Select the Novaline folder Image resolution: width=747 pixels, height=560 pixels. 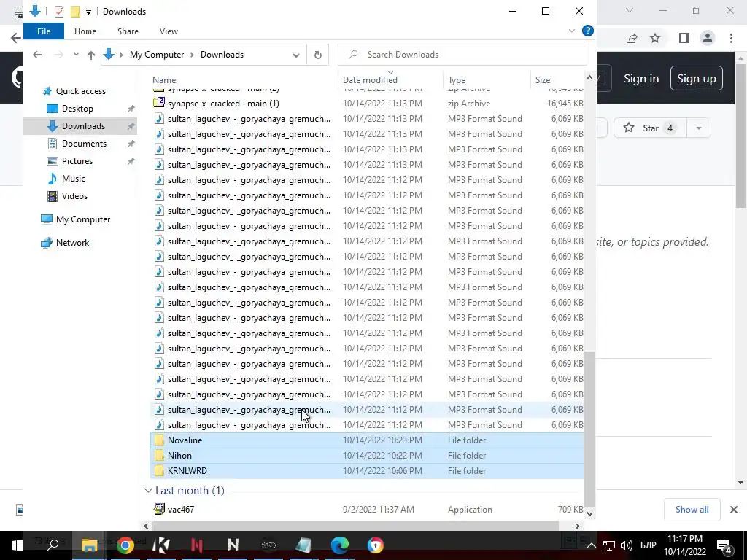click(367, 440)
